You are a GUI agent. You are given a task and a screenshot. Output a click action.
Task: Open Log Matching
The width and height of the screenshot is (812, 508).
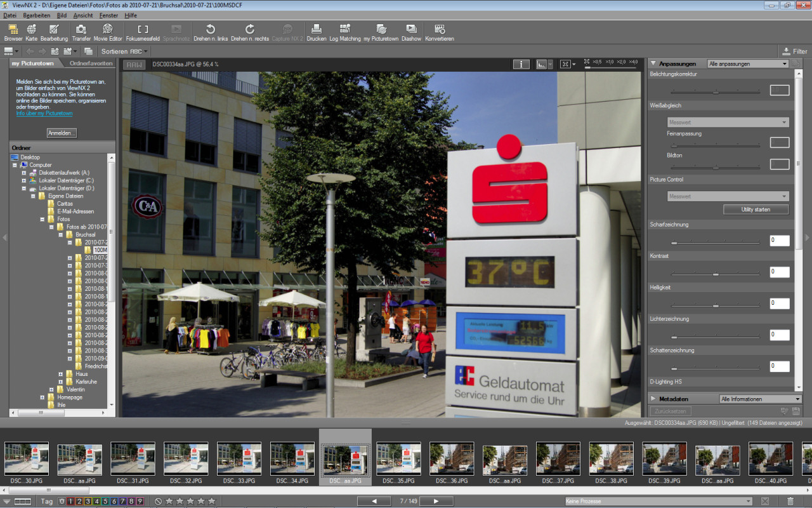345,32
